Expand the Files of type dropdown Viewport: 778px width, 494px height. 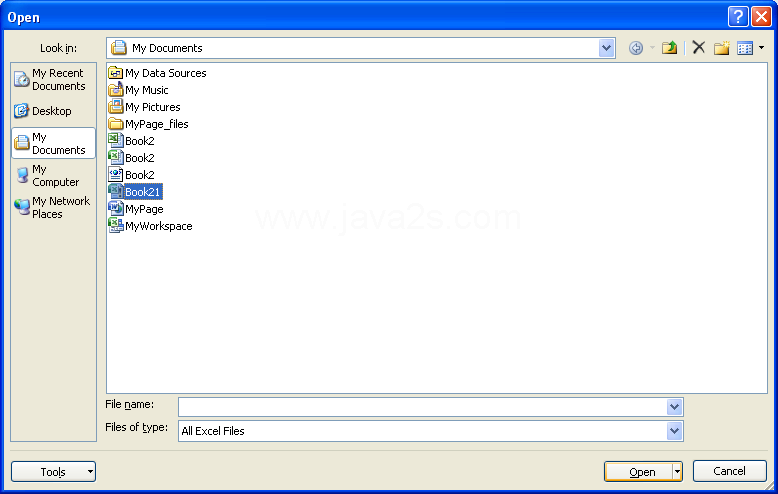(x=674, y=431)
